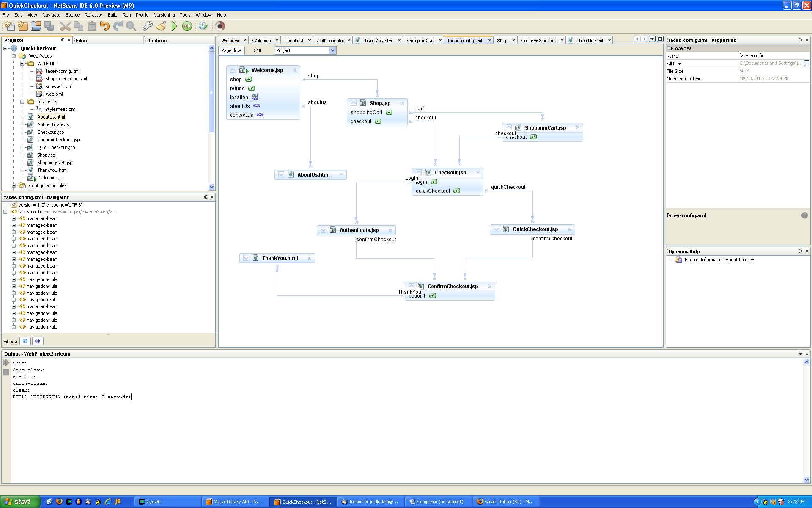Image resolution: width=812 pixels, height=508 pixels.
Task: Click the editor tabs scroll-right arrow
Action: point(644,39)
